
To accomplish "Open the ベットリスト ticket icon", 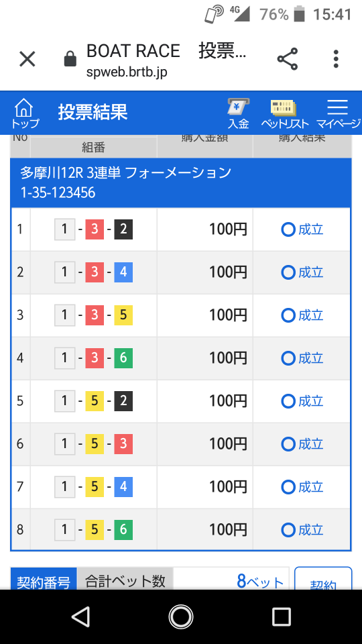I will 285,113.
